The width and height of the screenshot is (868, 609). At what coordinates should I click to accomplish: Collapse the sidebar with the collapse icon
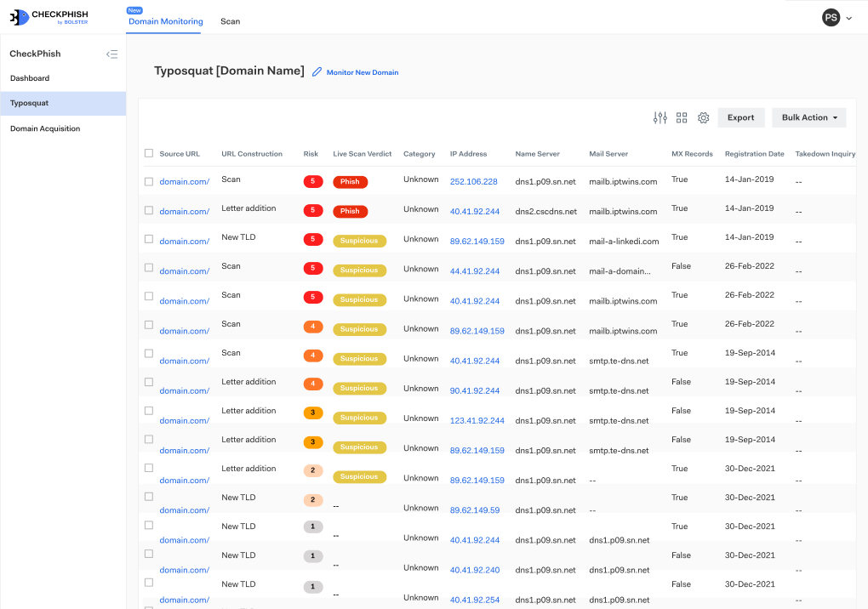(111, 54)
